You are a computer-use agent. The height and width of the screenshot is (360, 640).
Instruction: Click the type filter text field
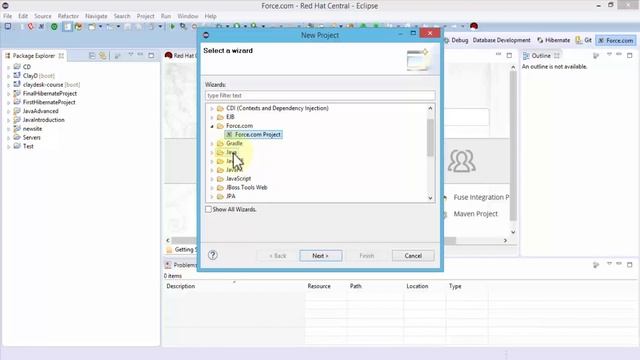click(320, 96)
